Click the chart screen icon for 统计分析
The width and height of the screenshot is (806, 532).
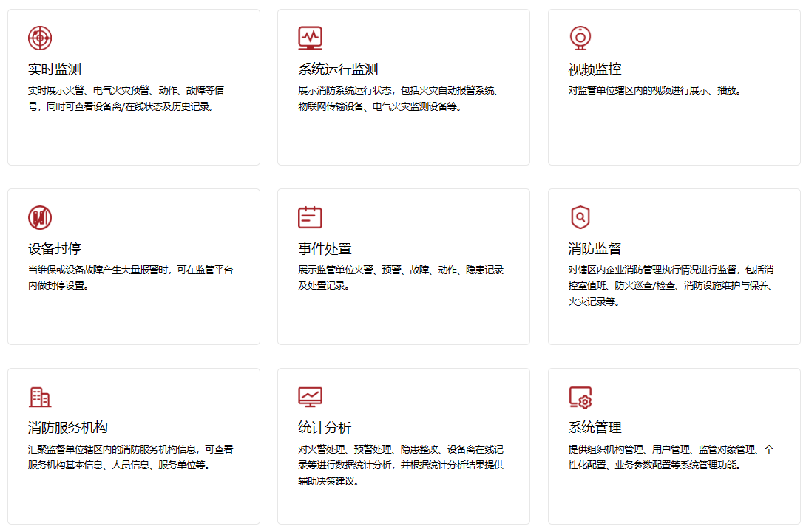coord(310,397)
